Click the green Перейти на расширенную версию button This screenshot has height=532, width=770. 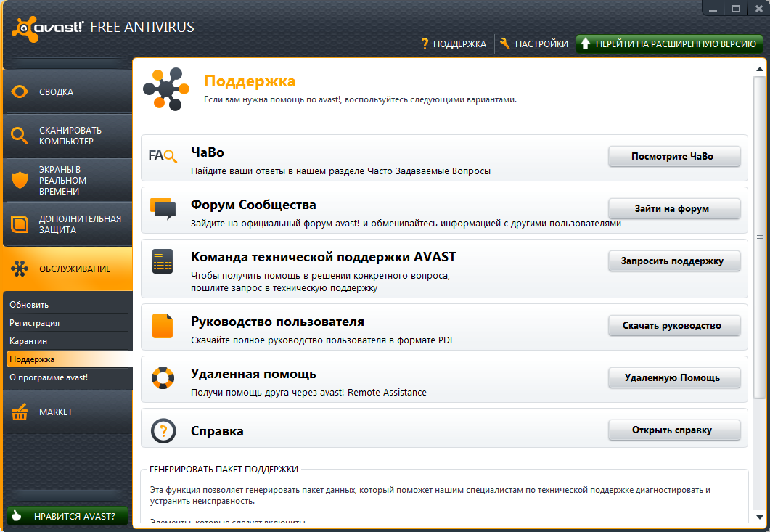pyautogui.click(x=668, y=44)
